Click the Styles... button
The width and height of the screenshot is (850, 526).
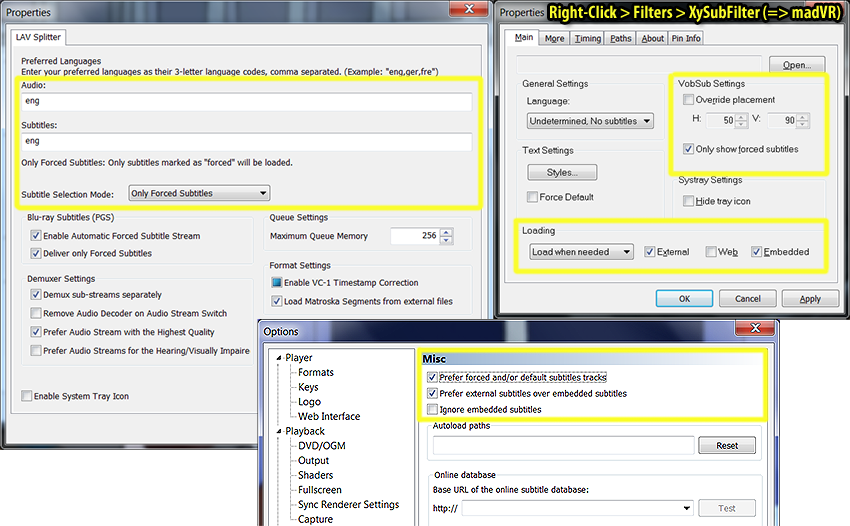point(562,173)
